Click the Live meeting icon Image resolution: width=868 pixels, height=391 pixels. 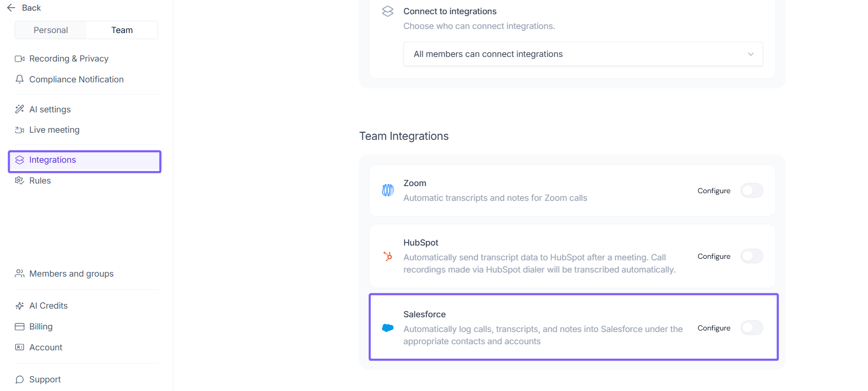point(20,130)
